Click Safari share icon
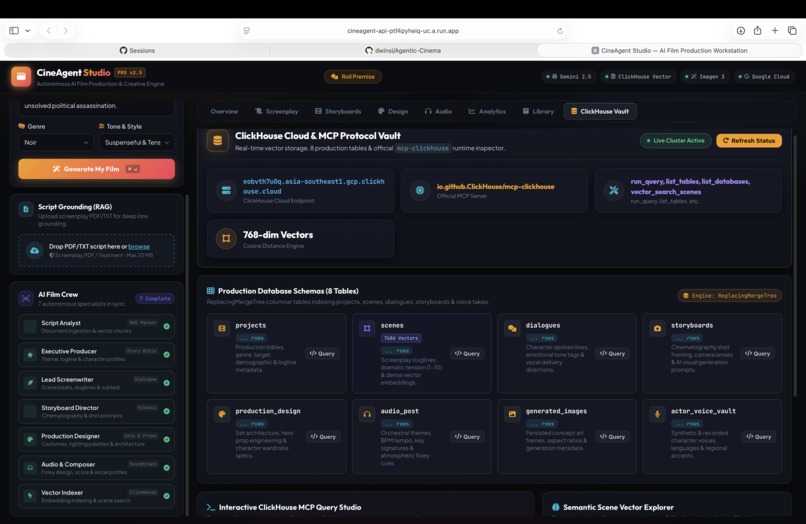 (758, 31)
